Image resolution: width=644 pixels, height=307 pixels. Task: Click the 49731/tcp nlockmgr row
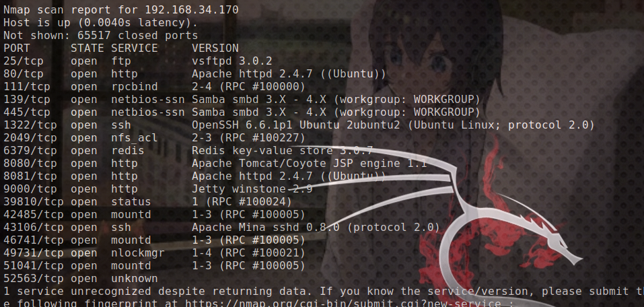click(x=154, y=252)
